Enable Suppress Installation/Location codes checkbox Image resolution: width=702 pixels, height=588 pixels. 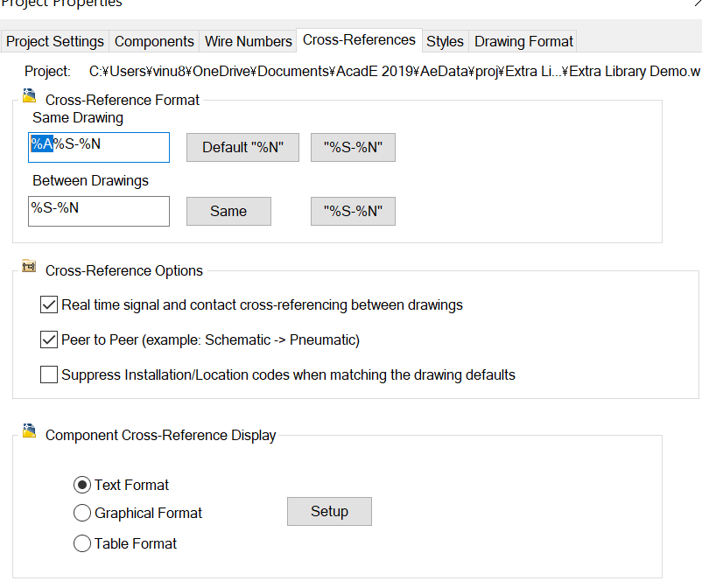49,375
